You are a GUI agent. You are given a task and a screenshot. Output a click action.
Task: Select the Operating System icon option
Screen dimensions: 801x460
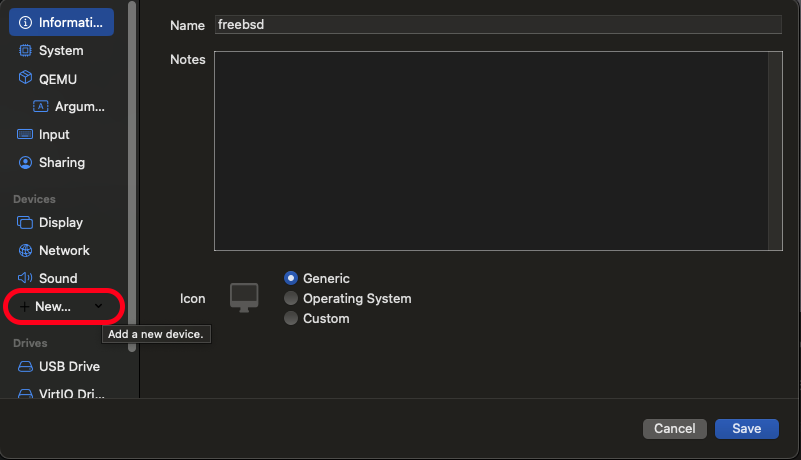pyautogui.click(x=291, y=298)
